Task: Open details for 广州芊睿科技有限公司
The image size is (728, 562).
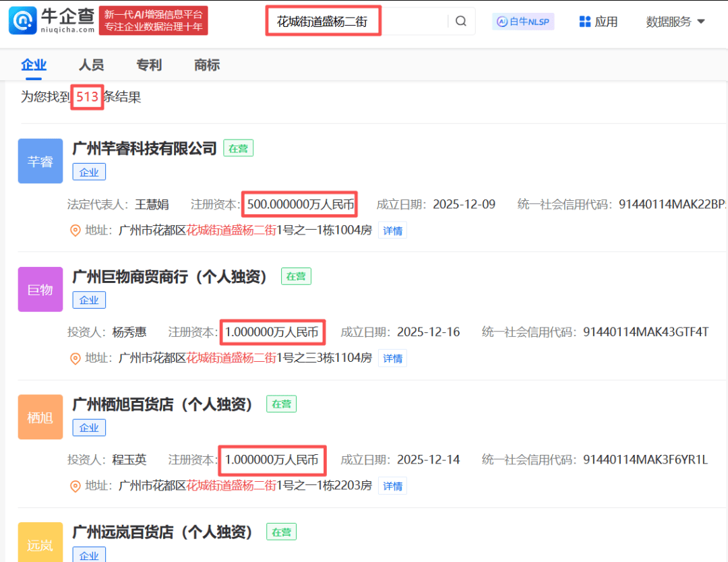Action: 144,148
